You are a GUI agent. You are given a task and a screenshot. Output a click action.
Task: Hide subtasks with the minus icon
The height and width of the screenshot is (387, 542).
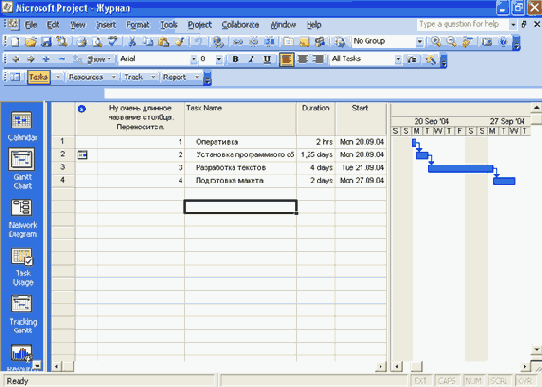(62, 59)
